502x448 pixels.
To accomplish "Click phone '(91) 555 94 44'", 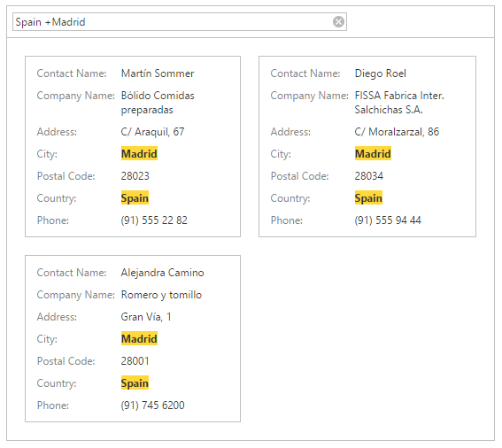I will 388,220.
